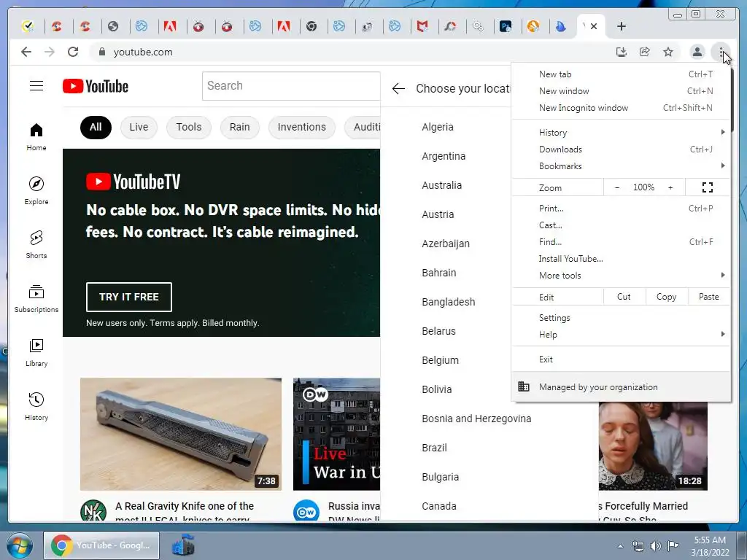Viewport: 747px width, 560px height.
Task: Open Subscriptions in YouTube sidebar
Action: tap(36, 298)
